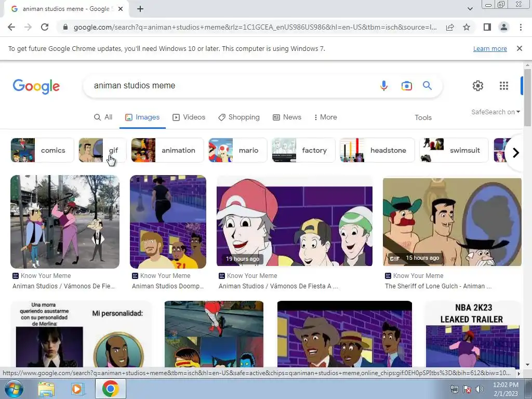
Task: Open 'Animan Studios Doomp...' title link
Action: click(x=168, y=286)
